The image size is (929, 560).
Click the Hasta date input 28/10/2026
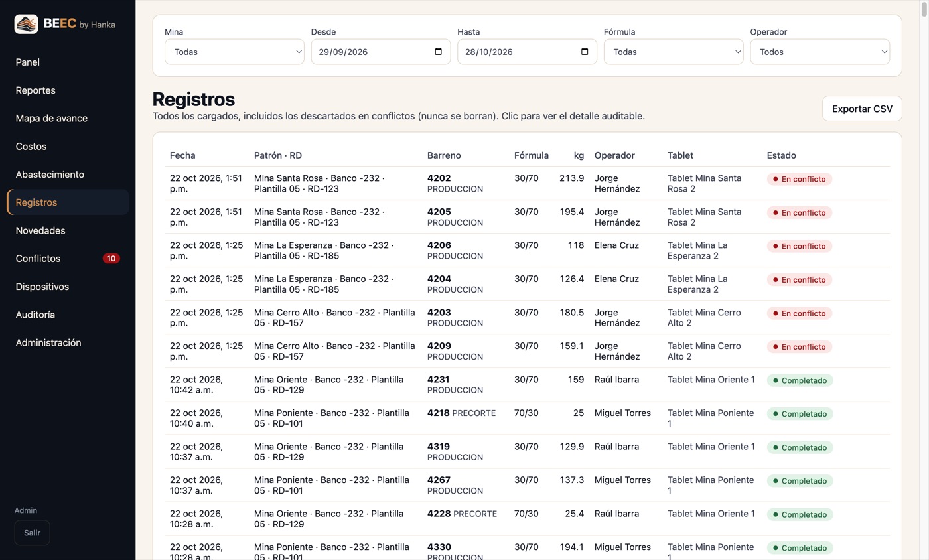527,52
